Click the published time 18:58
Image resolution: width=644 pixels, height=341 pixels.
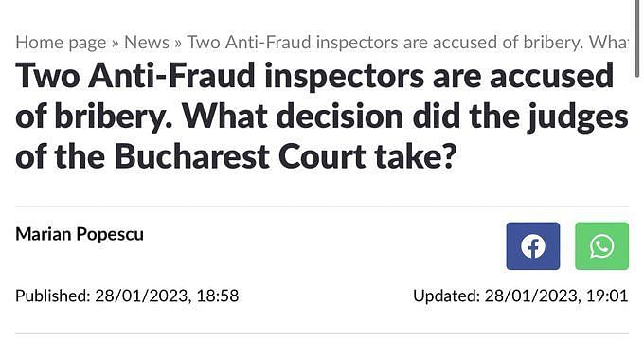pyautogui.click(x=218, y=296)
